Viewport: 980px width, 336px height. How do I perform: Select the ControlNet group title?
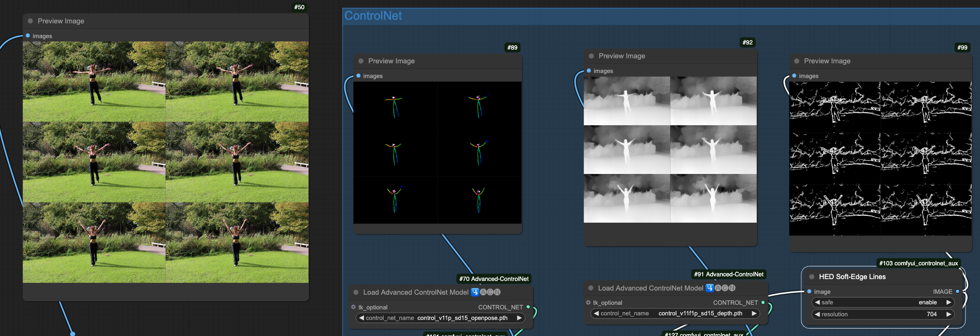[373, 16]
